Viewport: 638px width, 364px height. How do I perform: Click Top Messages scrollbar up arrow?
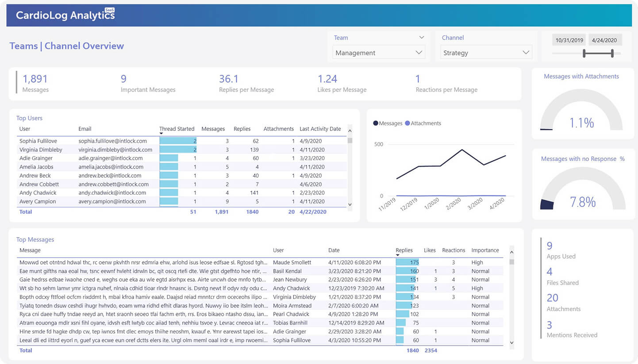click(512, 252)
